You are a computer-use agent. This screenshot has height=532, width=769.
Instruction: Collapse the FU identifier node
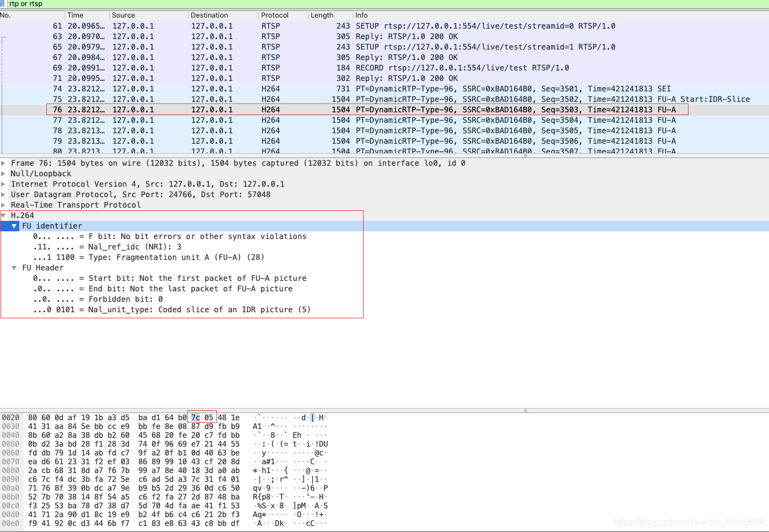click(x=14, y=226)
